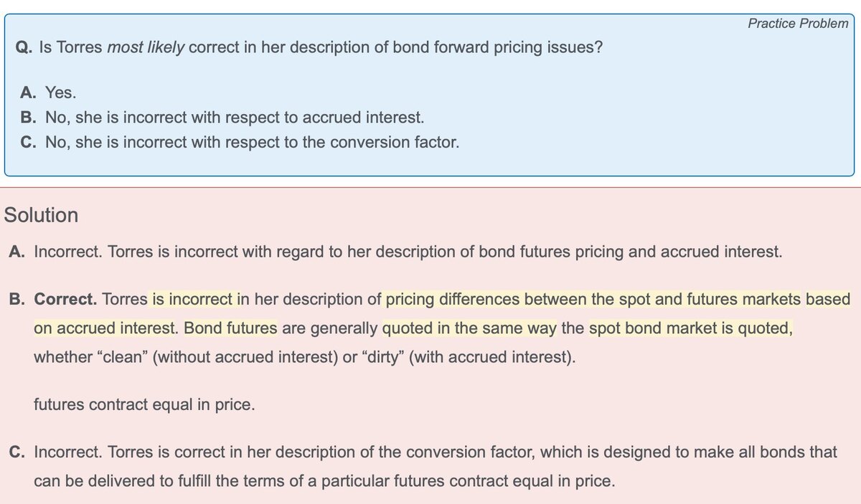The height and width of the screenshot is (504, 861).
Task: Click the highlighted on accrued interest text
Action: pyautogui.click(x=105, y=328)
